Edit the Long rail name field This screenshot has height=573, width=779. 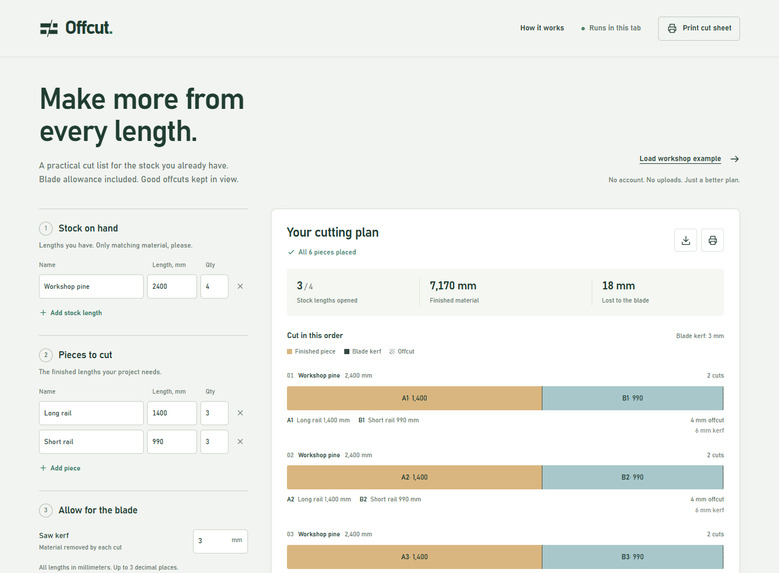[x=91, y=413]
